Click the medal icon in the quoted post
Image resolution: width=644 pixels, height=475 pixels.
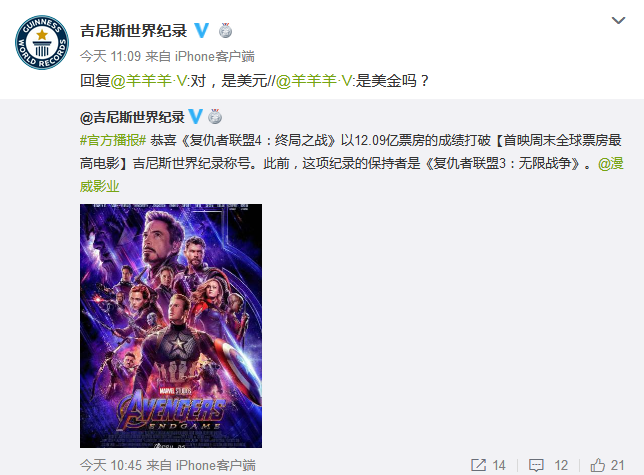[215, 117]
